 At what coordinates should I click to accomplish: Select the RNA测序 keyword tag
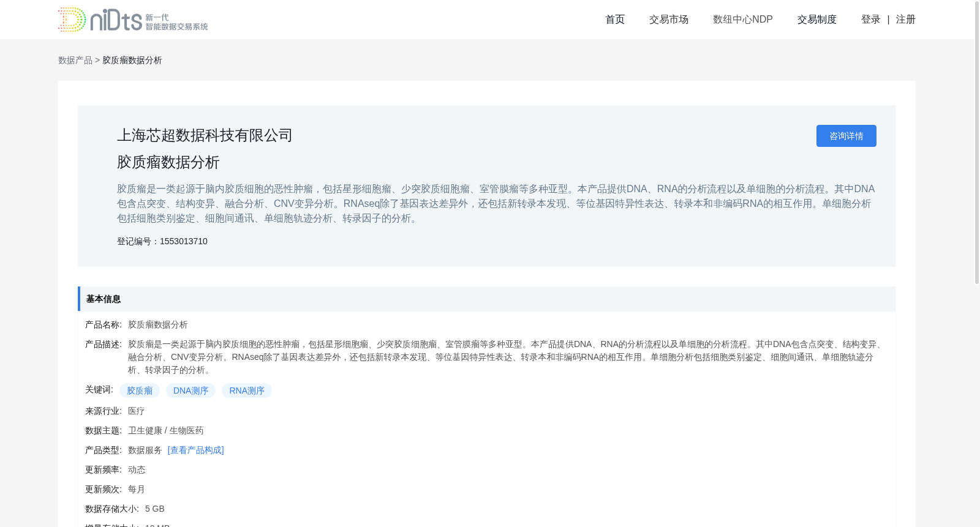[247, 391]
